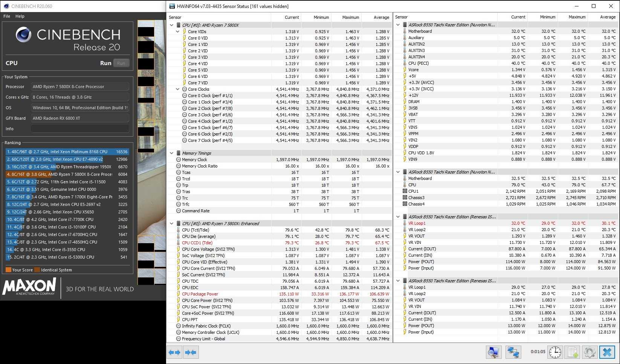Click the expand columns arrows icon in HWiNFO
This screenshot has width=620, height=364.
coord(174,352)
